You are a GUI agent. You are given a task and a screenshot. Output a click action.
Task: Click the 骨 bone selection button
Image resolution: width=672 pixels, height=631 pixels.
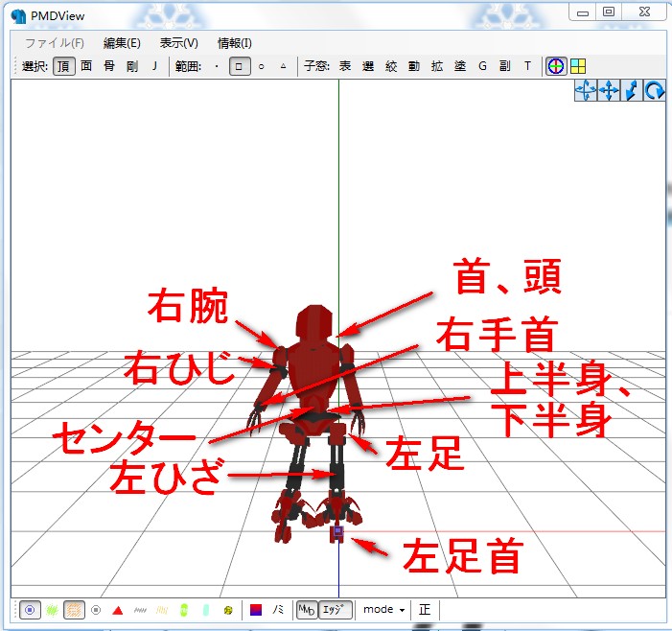click(x=109, y=66)
